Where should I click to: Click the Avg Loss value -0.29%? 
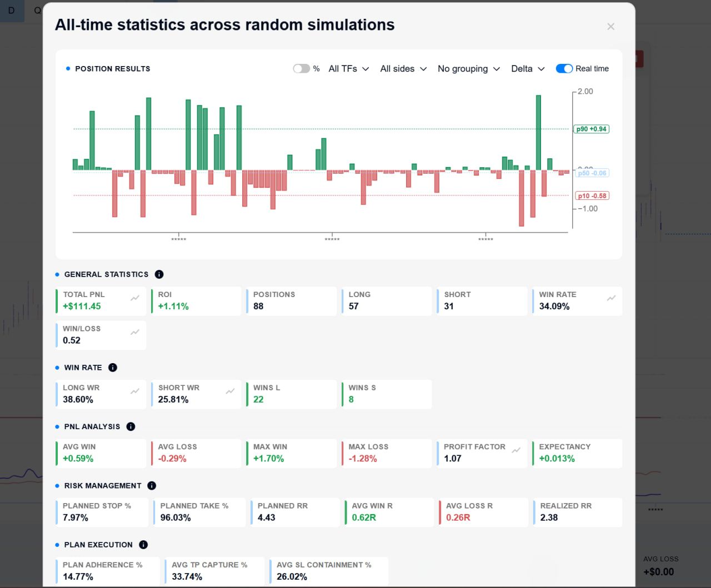(x=172, y=459)
